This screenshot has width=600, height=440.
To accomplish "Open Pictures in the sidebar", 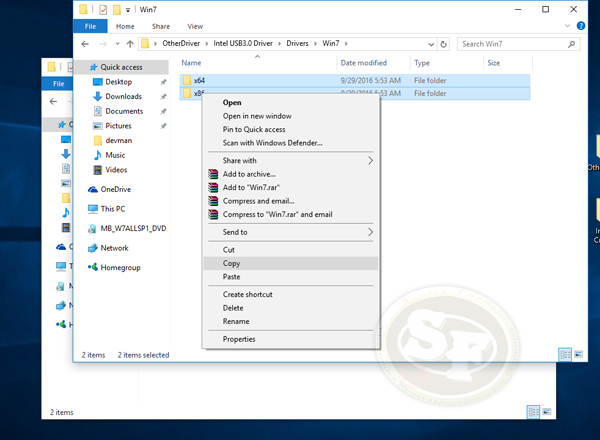I will 118,126.
